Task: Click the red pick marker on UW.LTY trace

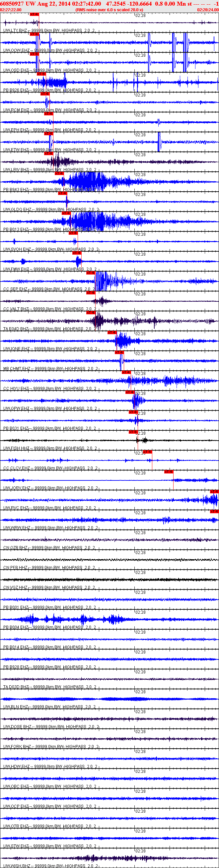Action: (x=35, y=15)
